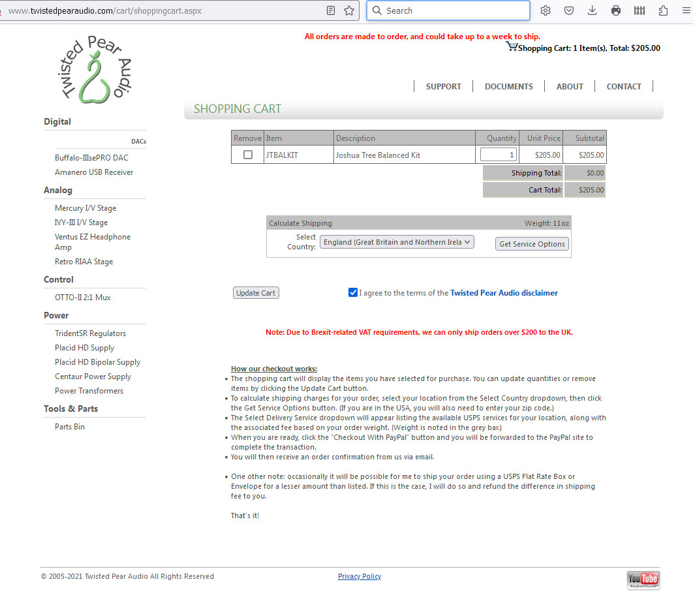Open OTTO-II 2:1 Mux page

click(83, 298)
